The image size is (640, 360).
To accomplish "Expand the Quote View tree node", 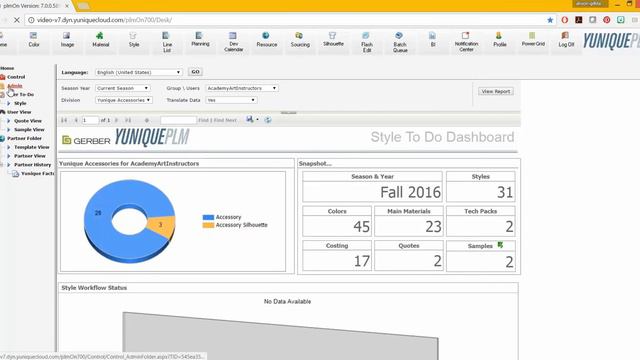I will click(x=9, y=121).
